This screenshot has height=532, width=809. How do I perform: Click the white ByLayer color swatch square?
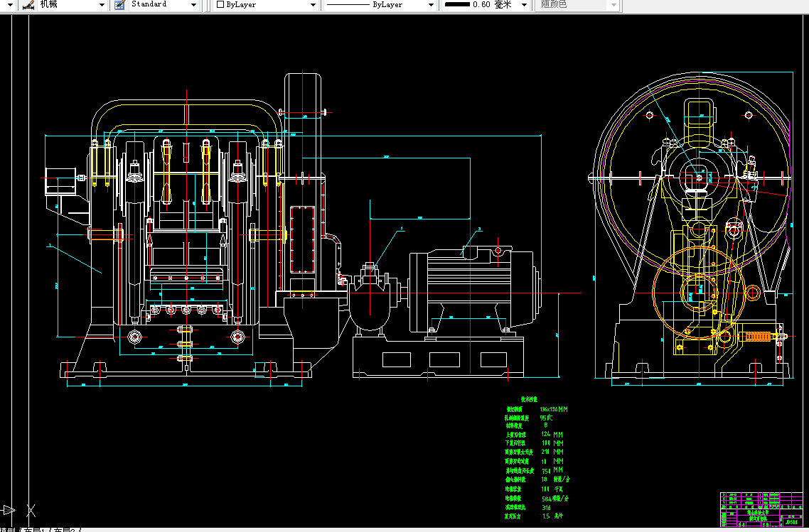click(x=220, y=5)
